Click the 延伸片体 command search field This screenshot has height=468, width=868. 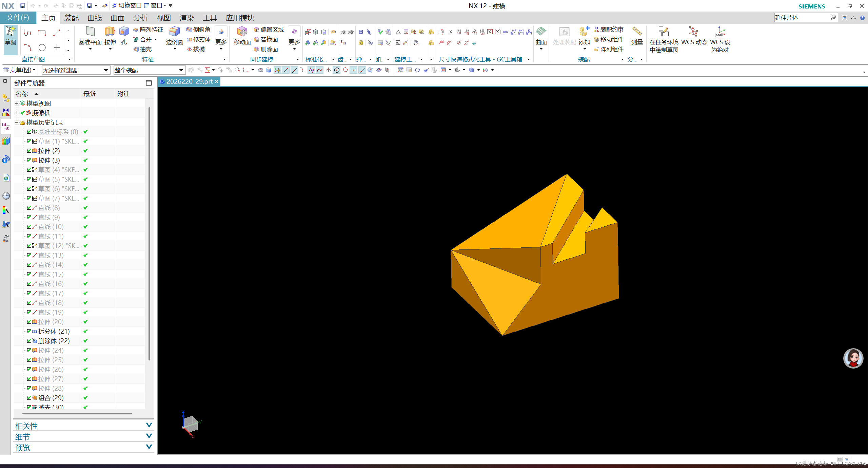point(804,17)
